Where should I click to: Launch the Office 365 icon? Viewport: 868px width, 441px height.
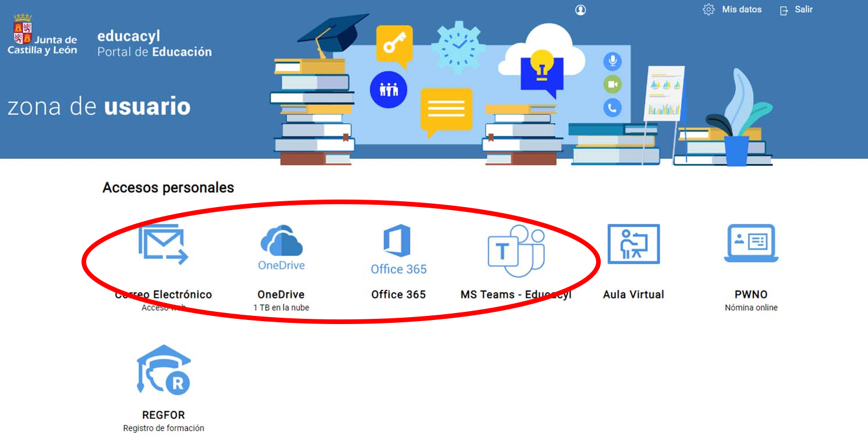tap(399, 249)
